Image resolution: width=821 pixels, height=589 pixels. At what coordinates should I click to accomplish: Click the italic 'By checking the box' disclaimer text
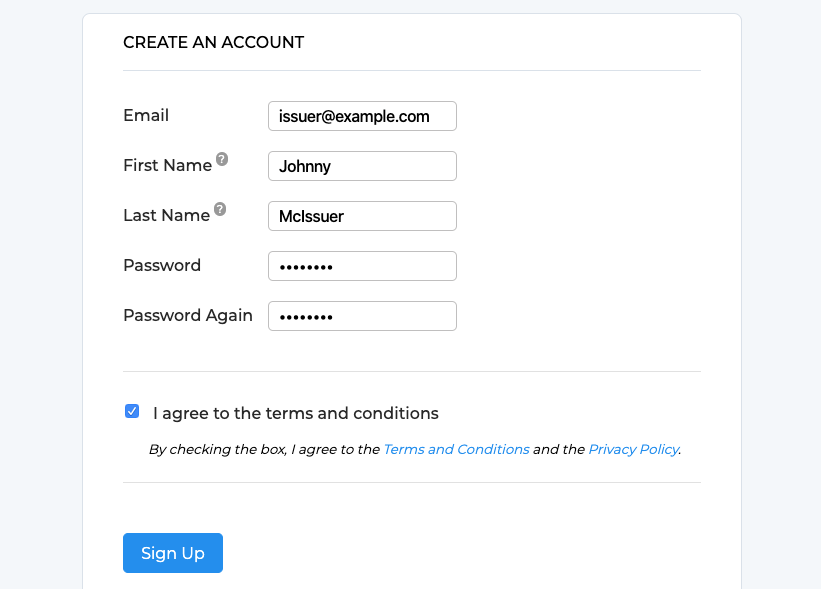pos(415,449)
